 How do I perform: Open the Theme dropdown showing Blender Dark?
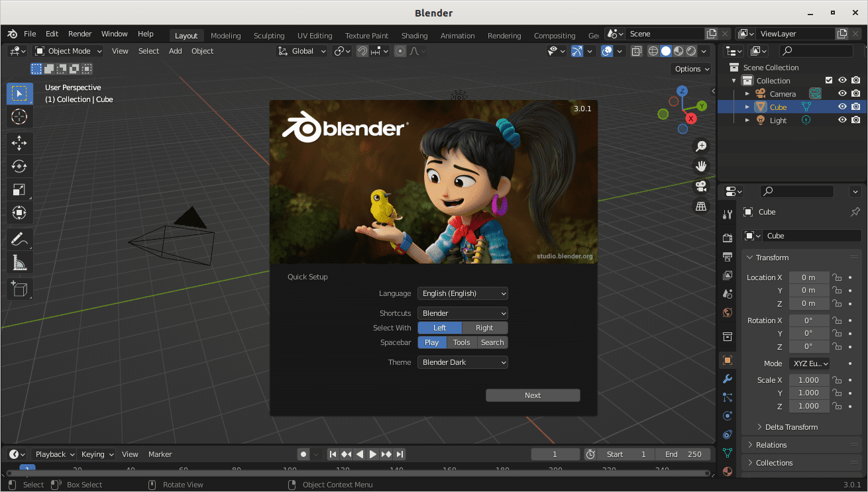[462, 362]
